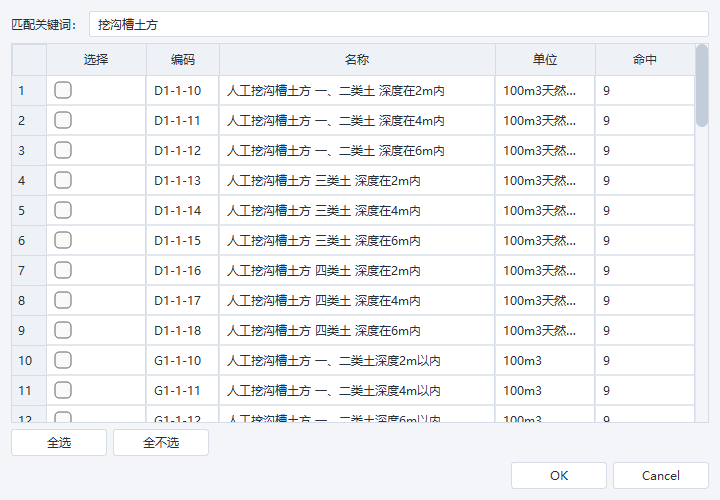The width and height of the screenshot is (720, 500).
Task: Toggle the G1-1-11 row checkbox
Action: (63, 390)
